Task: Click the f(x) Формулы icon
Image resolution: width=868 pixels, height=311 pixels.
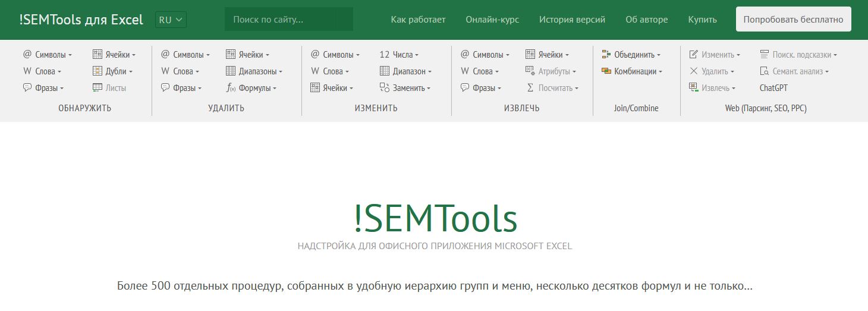Action: click(x=231, y=88)
